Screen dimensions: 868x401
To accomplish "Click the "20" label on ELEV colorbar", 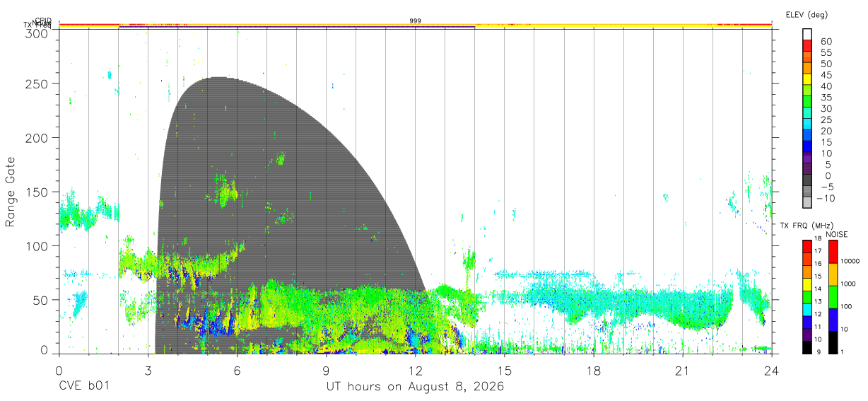I will pyautogui.click(x=826, y=132).
